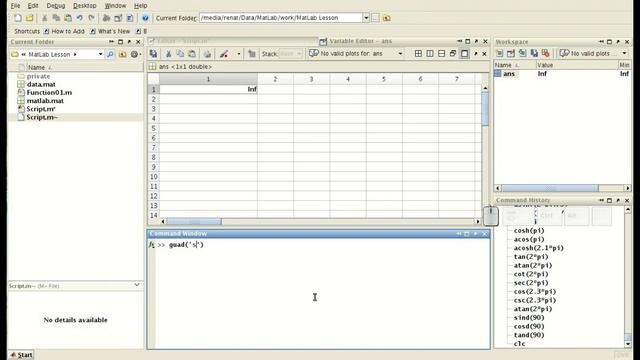Open the Edit menu
This screenshot has width=640, height=360.
coord(33,6)
